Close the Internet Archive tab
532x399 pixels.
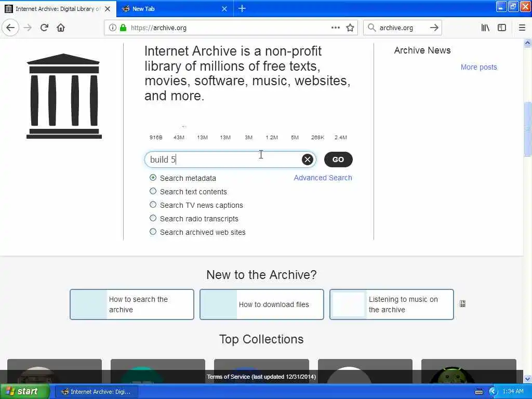click(x=108, y=9)
